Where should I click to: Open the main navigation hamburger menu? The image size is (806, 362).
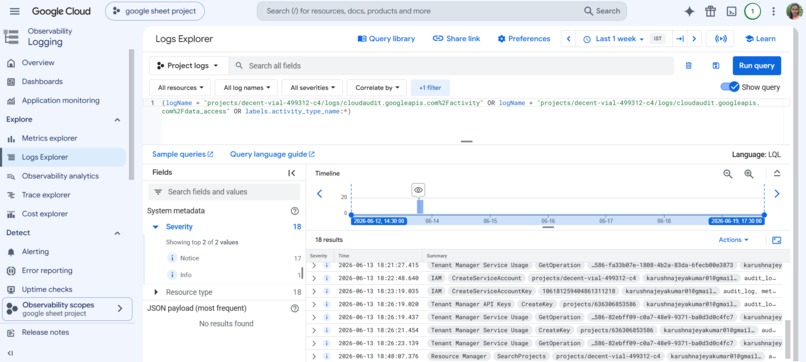[14, 11]
